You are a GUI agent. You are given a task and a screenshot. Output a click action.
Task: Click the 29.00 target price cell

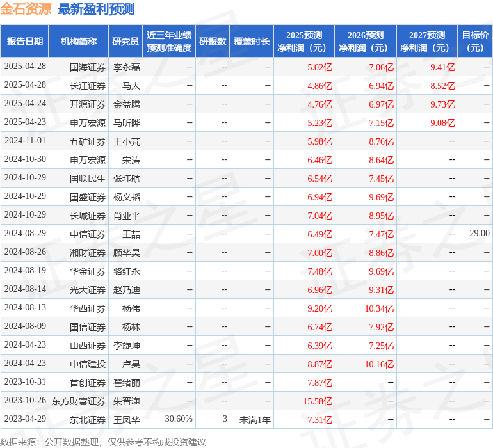pyautogui.click(x=479, y=234)
